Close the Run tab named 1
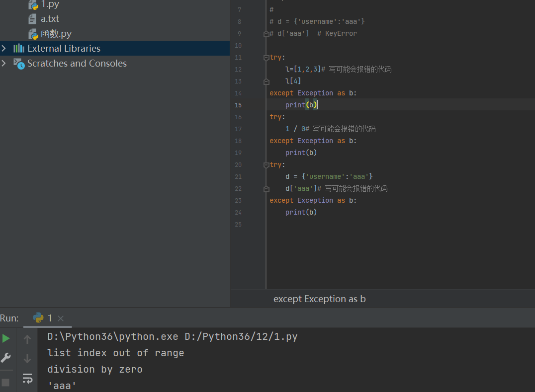The height and width of the screenshot is (392, 535). click(x=61, y=318)
